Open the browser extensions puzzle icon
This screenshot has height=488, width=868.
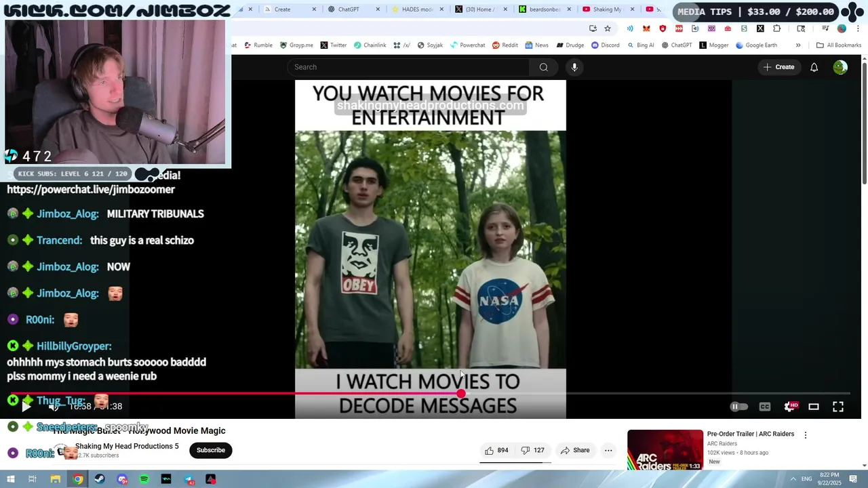coord(777,28)
